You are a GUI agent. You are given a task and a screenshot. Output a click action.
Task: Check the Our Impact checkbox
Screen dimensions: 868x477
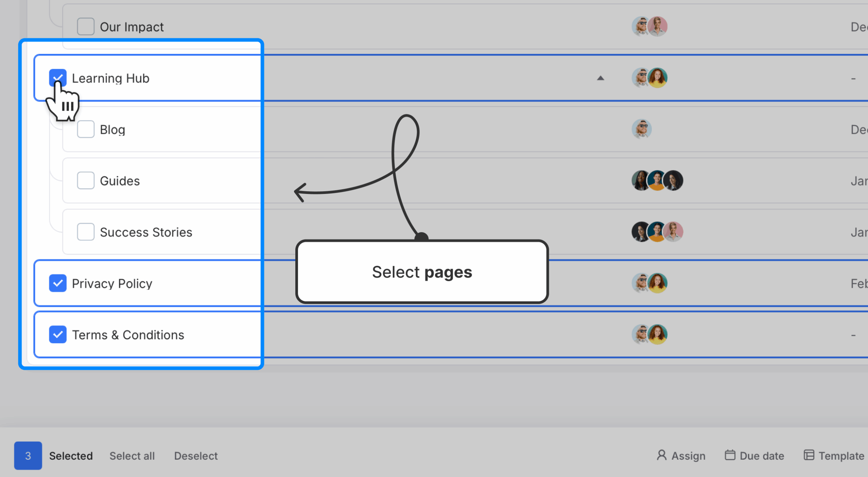[85, 26]
